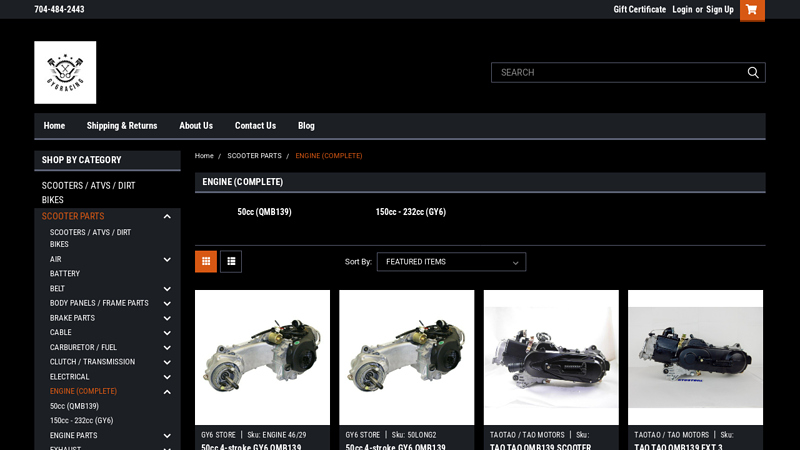This screenshot has height=450, width=800.
Task: Collapse the Scooter Parts category chevron
Action: pyautogui.click(x=167, y=216)
